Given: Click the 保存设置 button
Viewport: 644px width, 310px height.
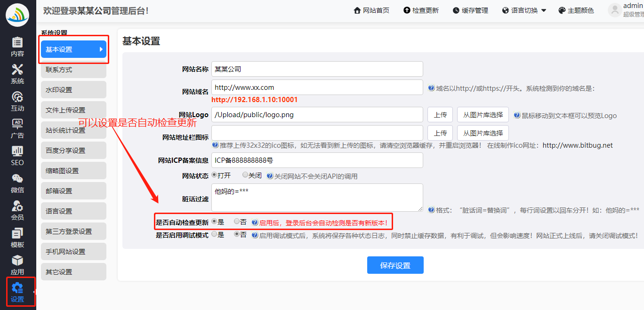Looking at the screenshot, I should (x=395, y=265).
